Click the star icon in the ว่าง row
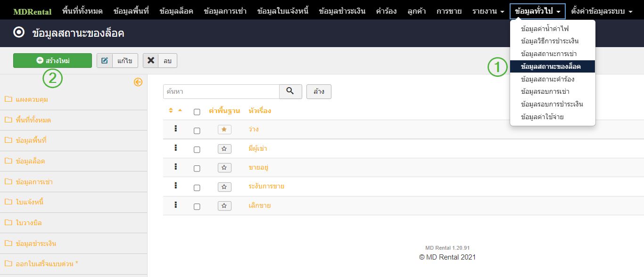This screenshot has width=644, height=277. pyautogui.click(x=224, y=130)
